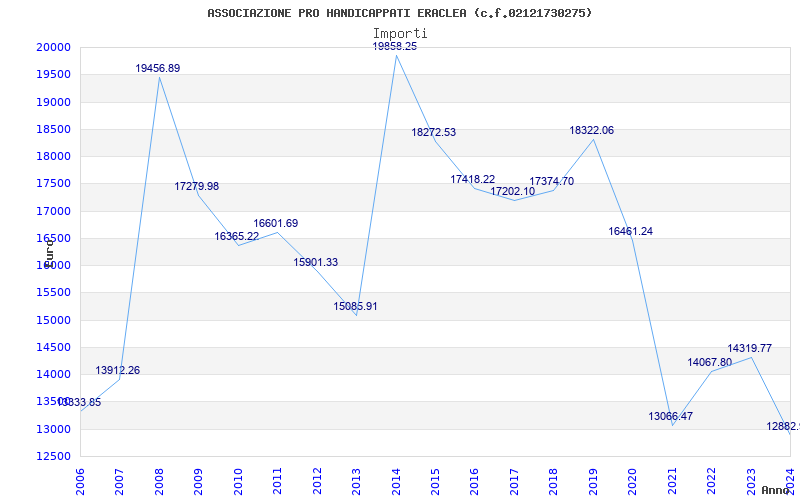Select data label 13066.47

point(670,416)
